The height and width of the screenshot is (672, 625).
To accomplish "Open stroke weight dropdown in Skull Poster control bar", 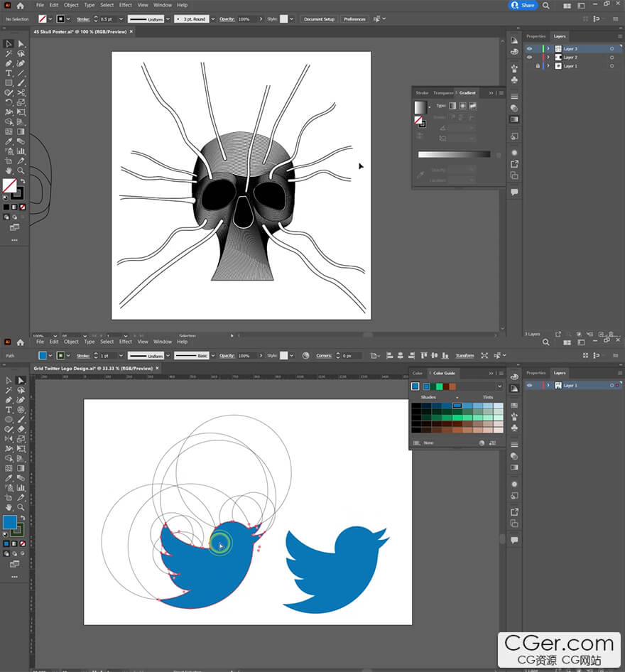I will (121, 19).
